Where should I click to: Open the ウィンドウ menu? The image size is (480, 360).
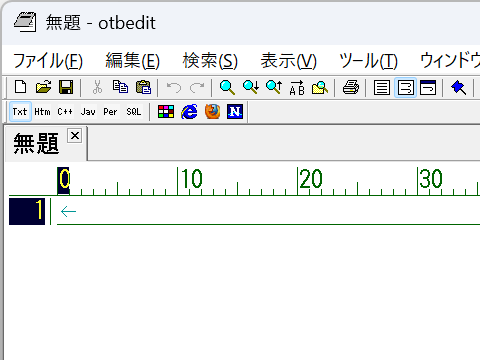click(450, 61)
